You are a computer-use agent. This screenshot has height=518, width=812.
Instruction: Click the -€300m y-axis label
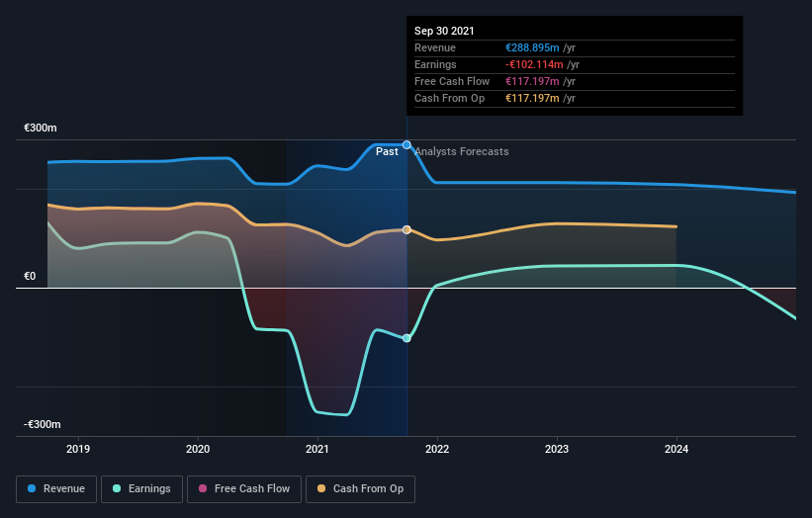pos(43,424)
